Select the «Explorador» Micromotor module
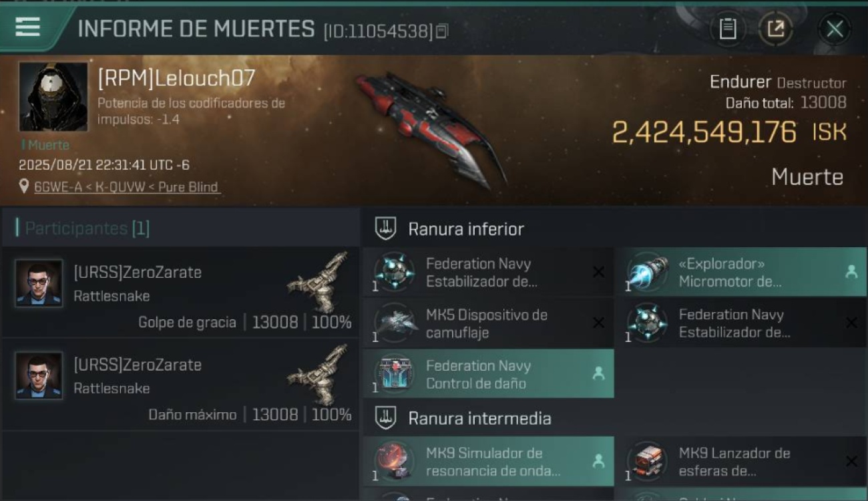 point(740,273)
